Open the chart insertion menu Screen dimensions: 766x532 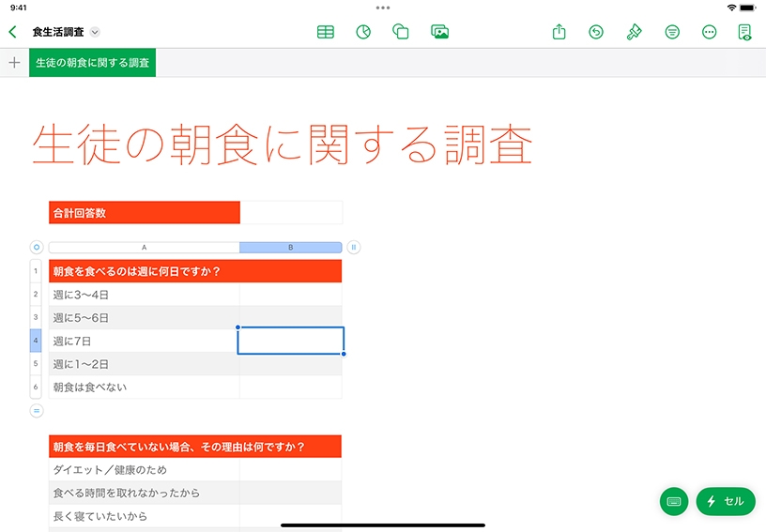[x=363, y=32]
